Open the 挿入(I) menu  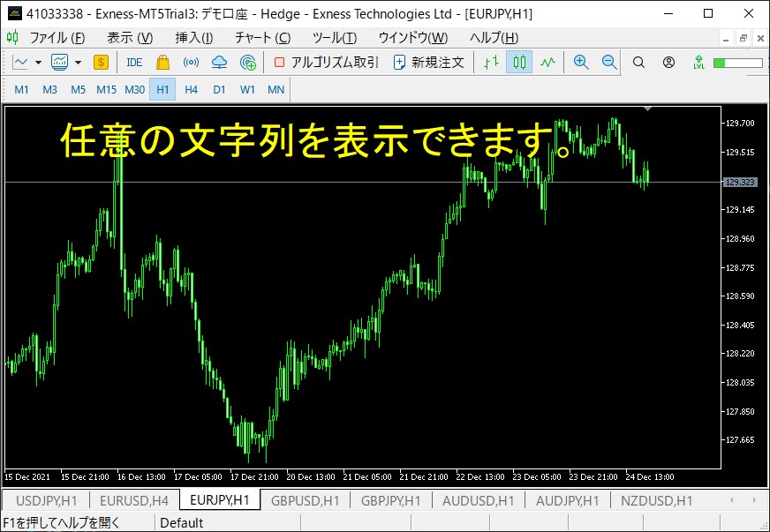click(193, 38)
